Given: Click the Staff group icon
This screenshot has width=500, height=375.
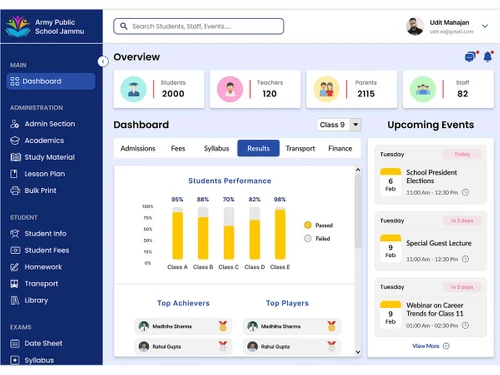Looking at the screenshot, I should (x=423, y=89).
